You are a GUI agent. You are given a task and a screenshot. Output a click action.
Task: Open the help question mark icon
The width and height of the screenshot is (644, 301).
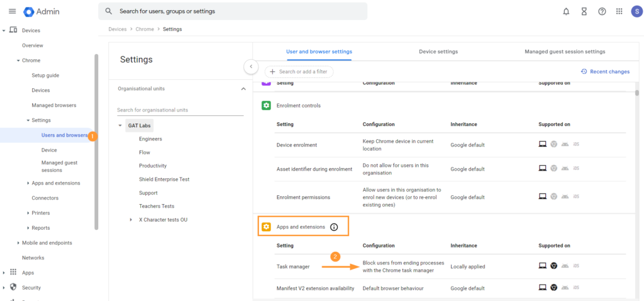point(602,11)
